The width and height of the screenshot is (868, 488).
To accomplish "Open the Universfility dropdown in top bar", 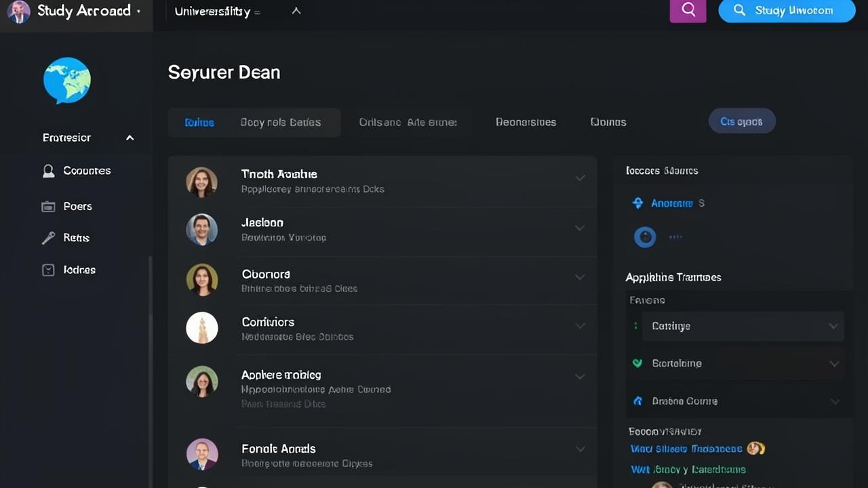I will tap(217, 12).
